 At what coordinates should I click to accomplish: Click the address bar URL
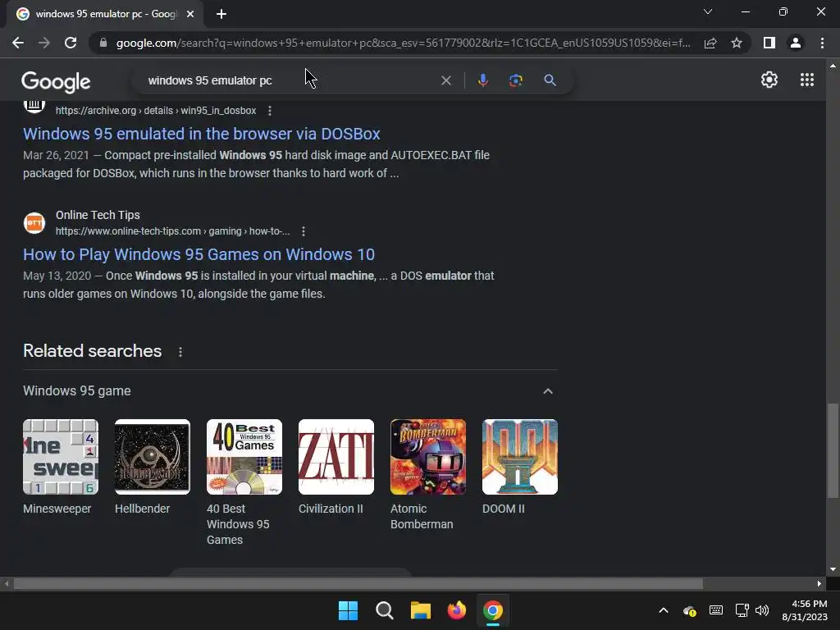403,43
